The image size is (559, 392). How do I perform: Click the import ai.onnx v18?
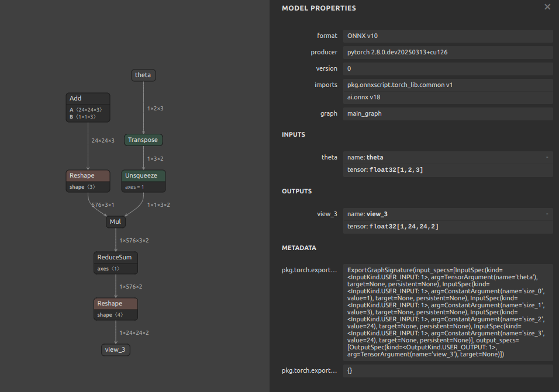coord(448,98)
